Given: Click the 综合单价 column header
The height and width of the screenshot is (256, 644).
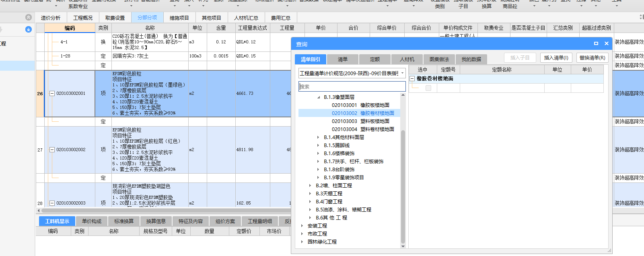Looking at the screenshot, I should (387, 28).
